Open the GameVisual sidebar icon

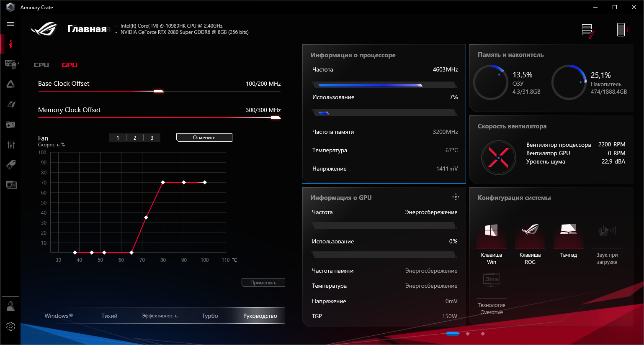[x=11, y=104]
